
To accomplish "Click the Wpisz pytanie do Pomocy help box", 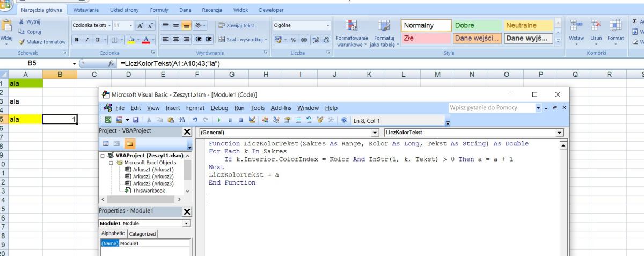I will click(x=491, y=108).
